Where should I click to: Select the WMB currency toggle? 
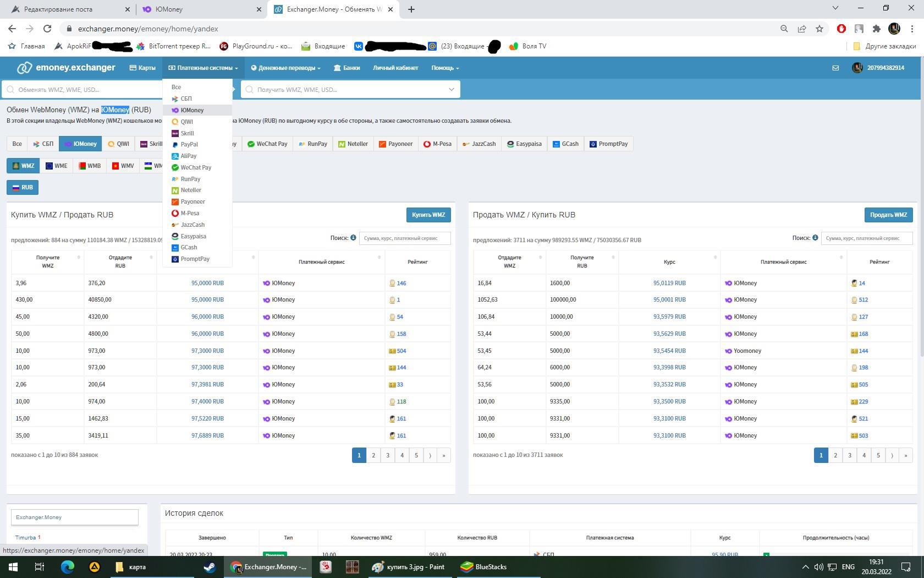point(90,166)
